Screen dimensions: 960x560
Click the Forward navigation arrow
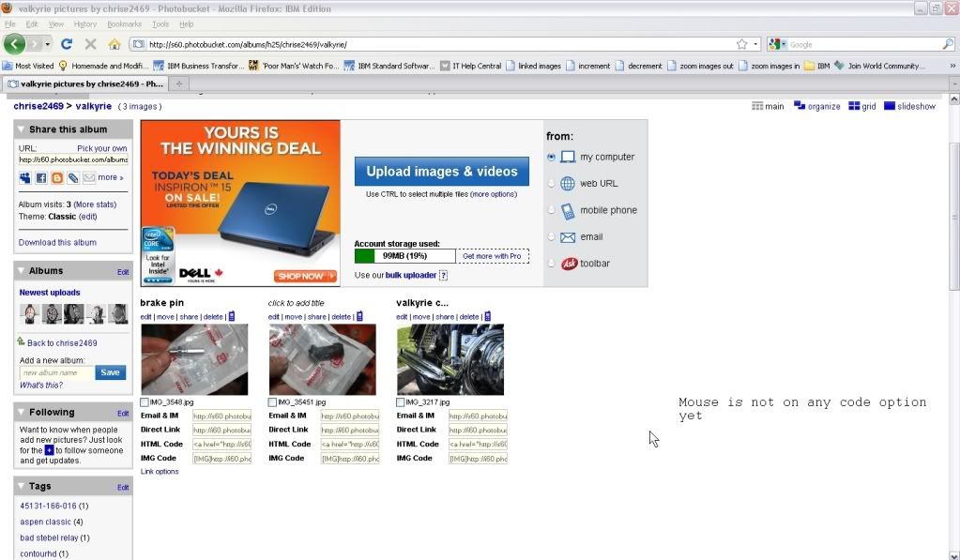click(x=35, y=44)
